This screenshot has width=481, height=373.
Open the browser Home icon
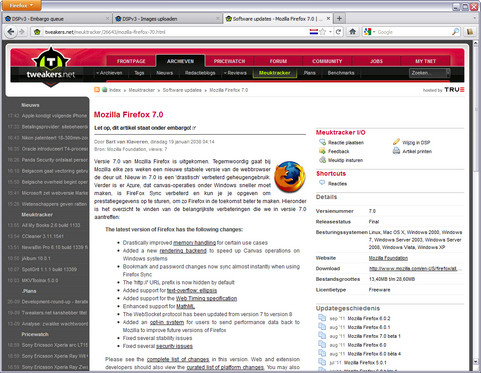pyautogui.click(x=352, y=32)
